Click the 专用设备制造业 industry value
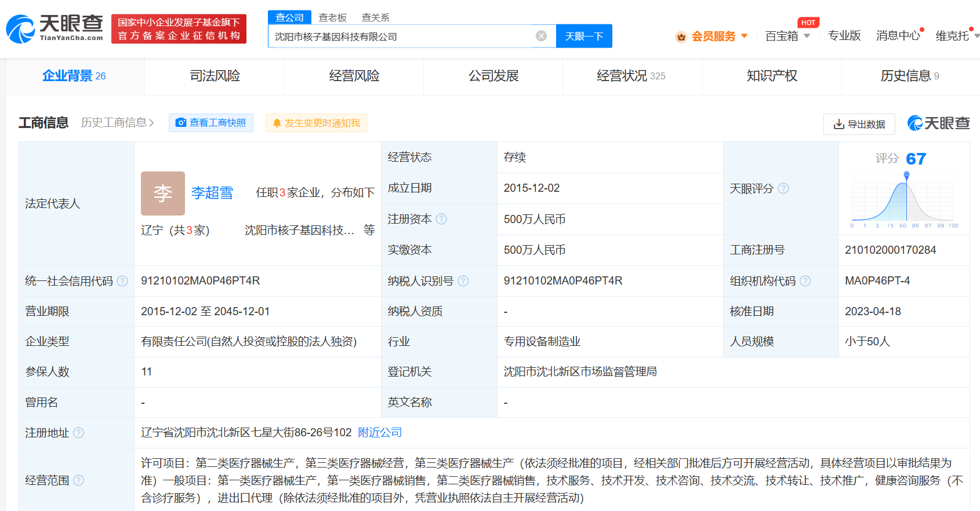This screenshot has width=980, height=511. (542, 342)
